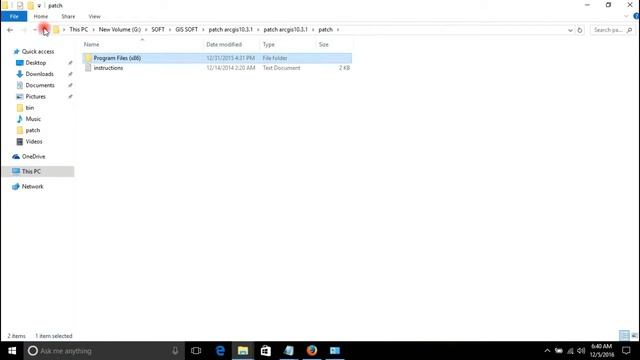Expand the chevron after This PC breadcrumb

point(93,30)
